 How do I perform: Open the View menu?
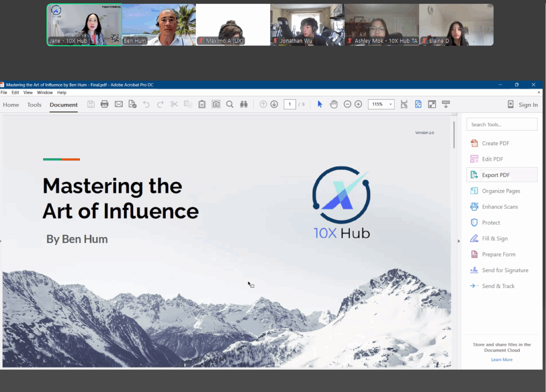click(28, 93)
